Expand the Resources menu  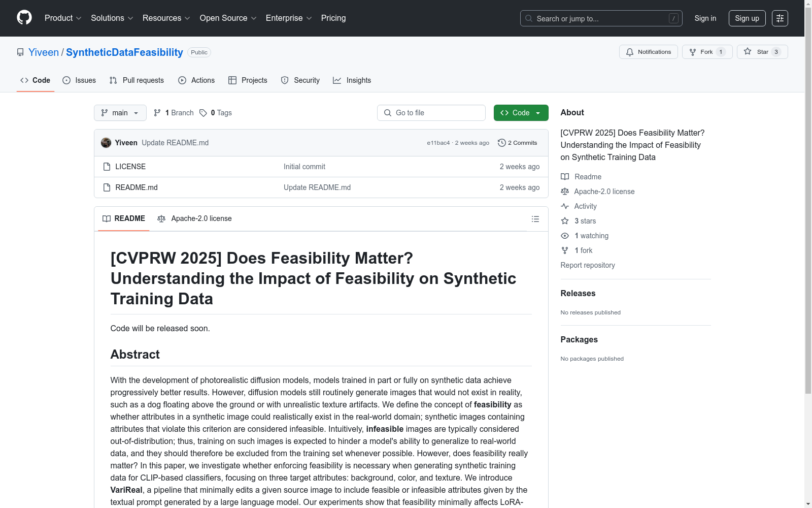(166, 18)
